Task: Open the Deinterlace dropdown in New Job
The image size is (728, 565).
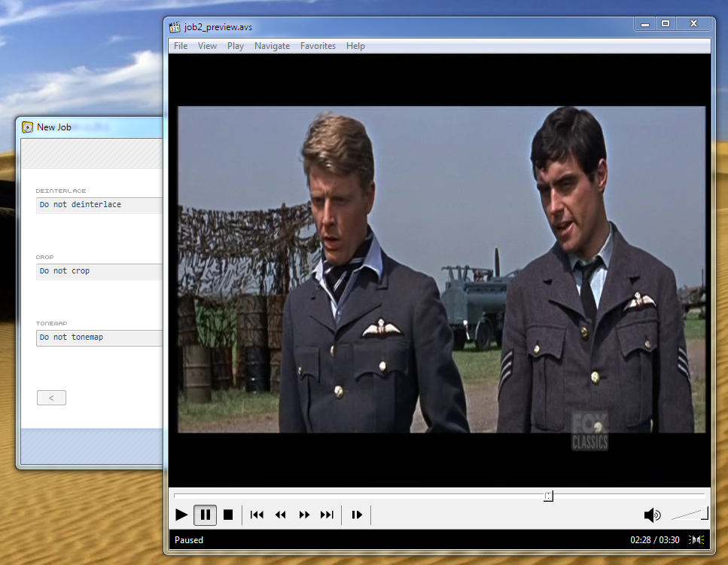Action: 99,205
